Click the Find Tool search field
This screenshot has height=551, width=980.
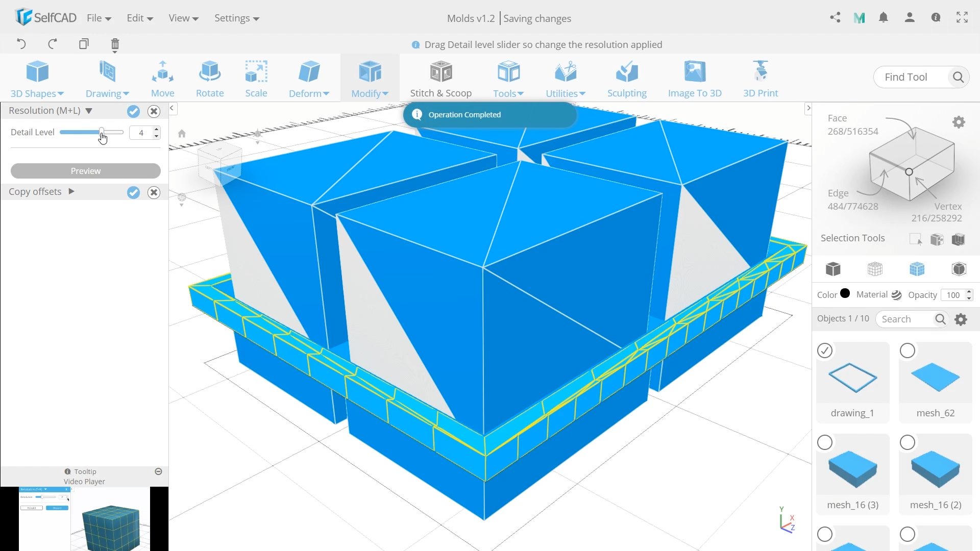(x=910, y=77)
